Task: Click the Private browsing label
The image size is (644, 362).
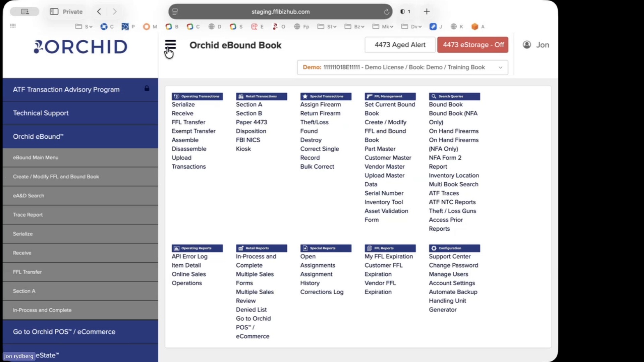Action: pyautogui.click(x=73, y=11)
